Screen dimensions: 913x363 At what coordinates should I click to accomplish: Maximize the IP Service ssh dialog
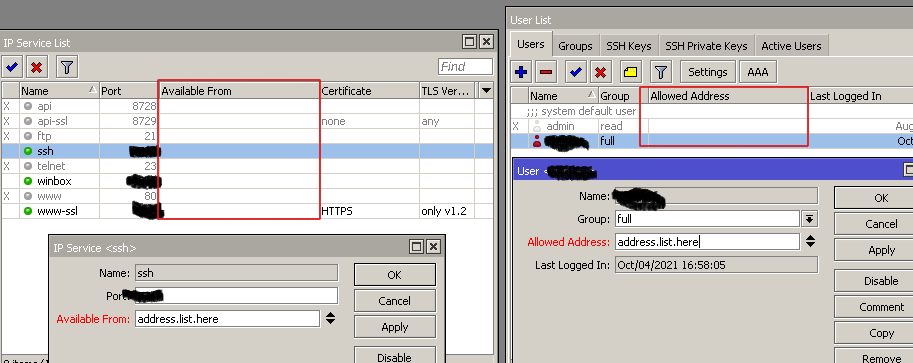416,246
